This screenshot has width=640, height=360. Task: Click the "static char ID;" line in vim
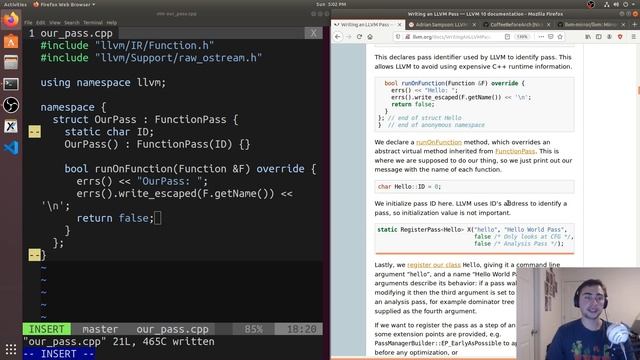point(109,132)
